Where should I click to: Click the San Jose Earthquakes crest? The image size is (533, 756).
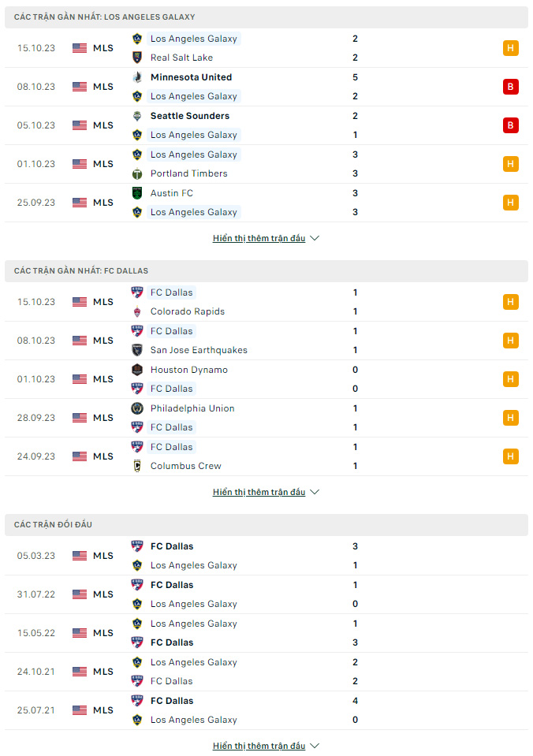[x=137, y=350]
